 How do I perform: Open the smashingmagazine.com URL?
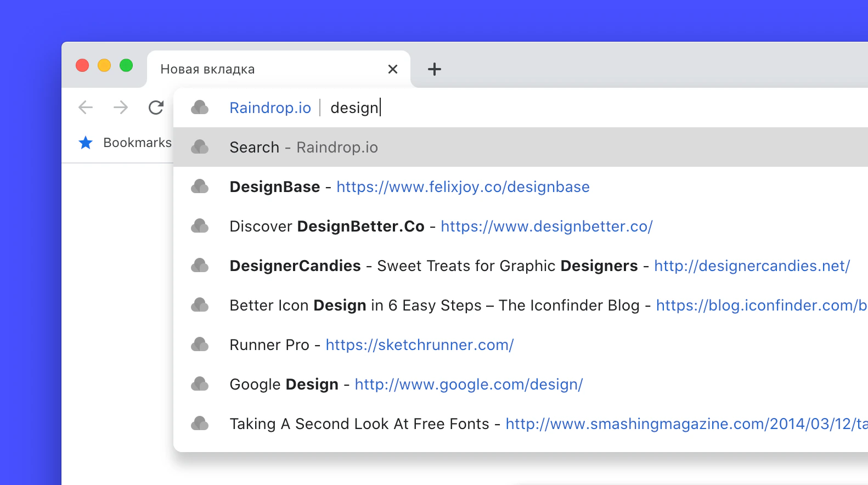pos(686,424)
